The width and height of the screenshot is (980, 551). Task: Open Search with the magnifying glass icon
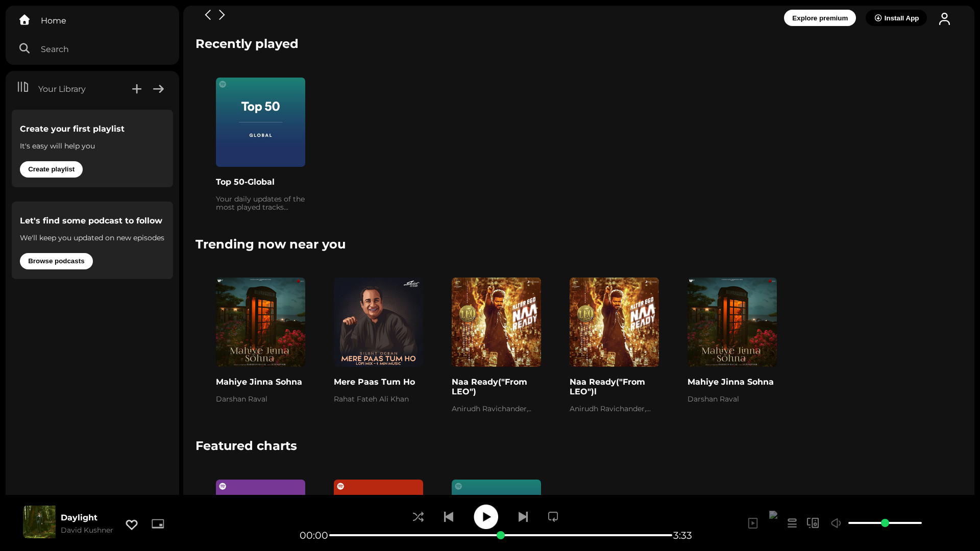tap(24, 48)
